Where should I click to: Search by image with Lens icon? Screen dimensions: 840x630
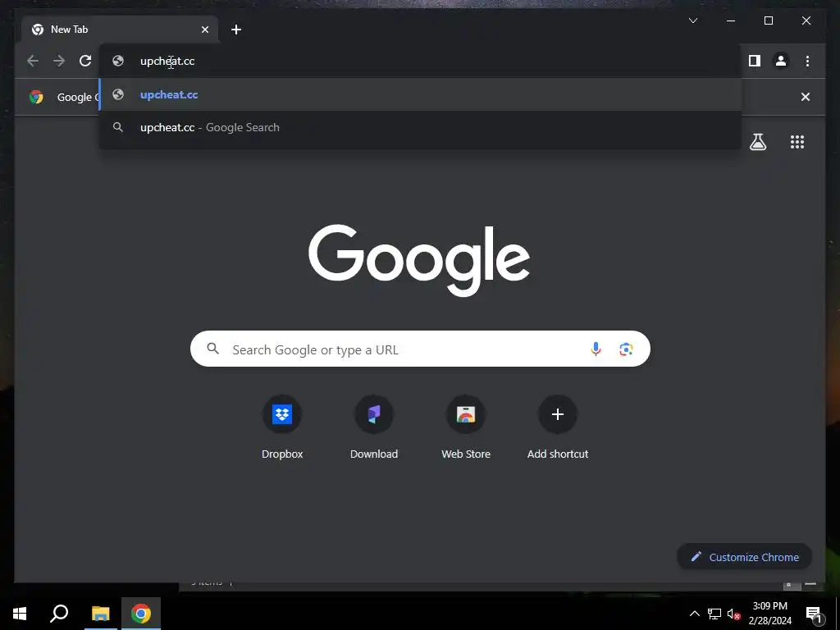pyautogui.click(x=626, y=349)
